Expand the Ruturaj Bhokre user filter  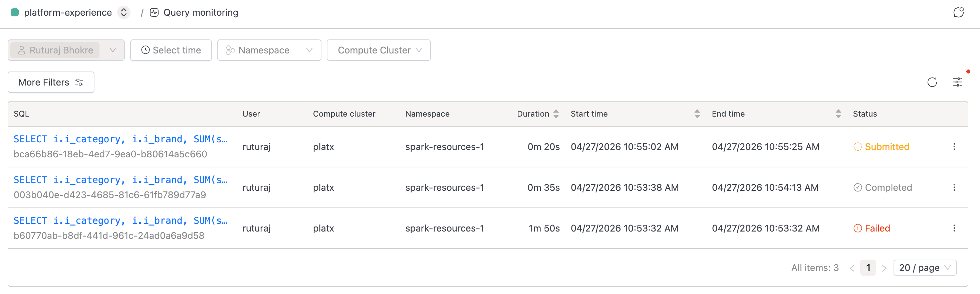click(x=112, y=50)
